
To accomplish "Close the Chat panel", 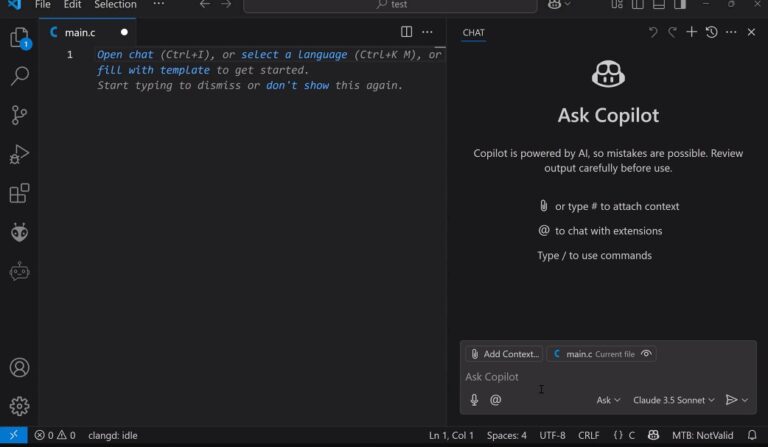I will pyautogui.click(x=751, y=32).
